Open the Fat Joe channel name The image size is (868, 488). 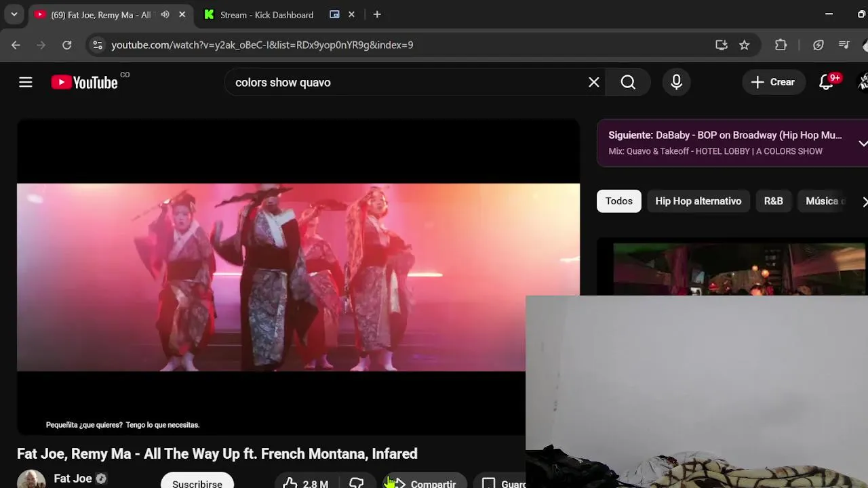coord(73,479)
